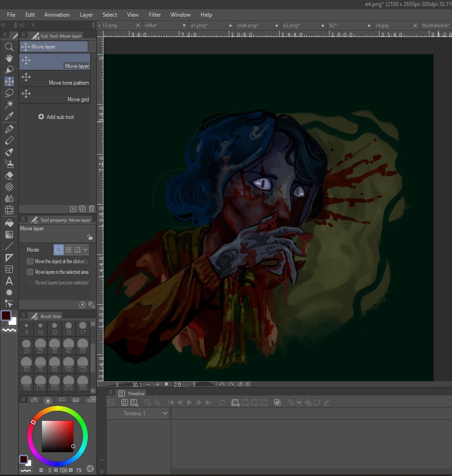This screenshot has height=476, width=452.
Task: Select the Hand move tool
Action: (9, 58)
